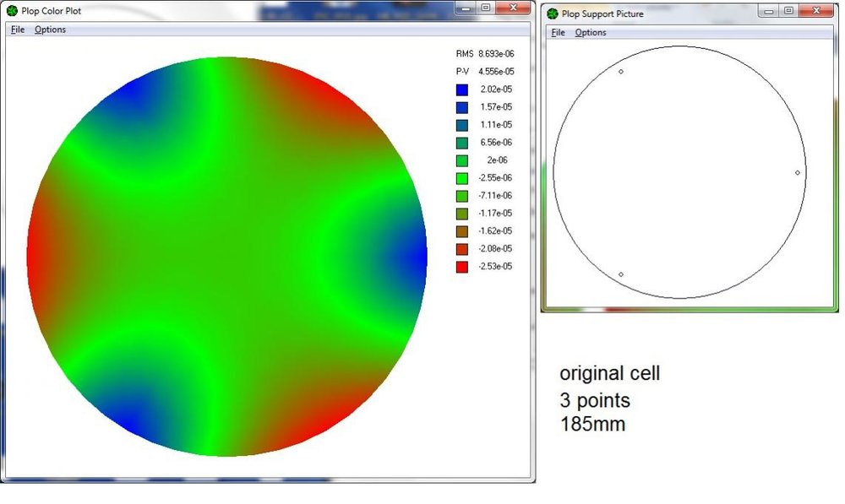Select the top support point marker in Support Picture
The image size is (845, 504).
[x=623, y=72]
